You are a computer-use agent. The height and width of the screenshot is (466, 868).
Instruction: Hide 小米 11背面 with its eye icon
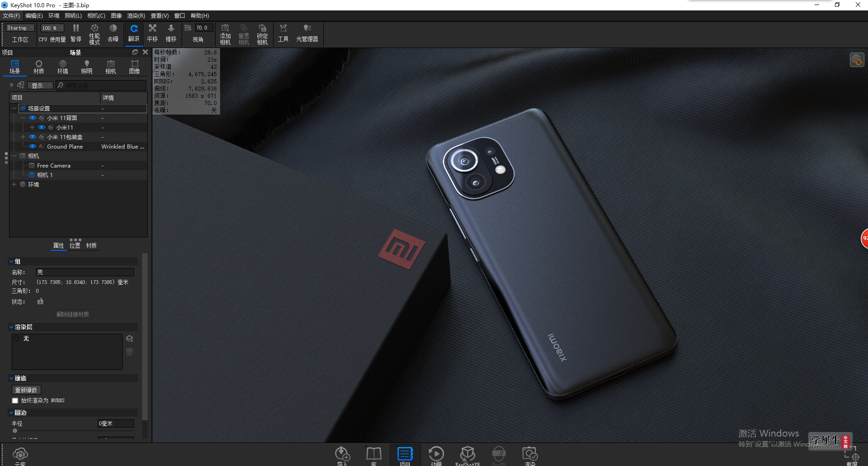pyautogui.click(x=33, y=118)
